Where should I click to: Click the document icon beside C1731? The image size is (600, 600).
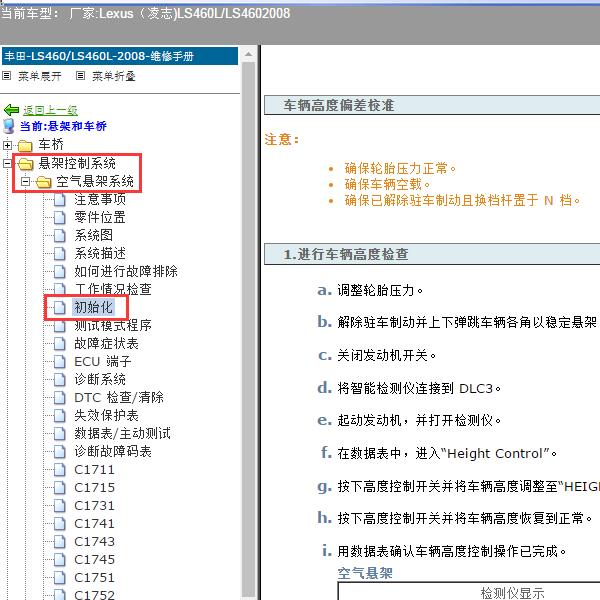60,505
